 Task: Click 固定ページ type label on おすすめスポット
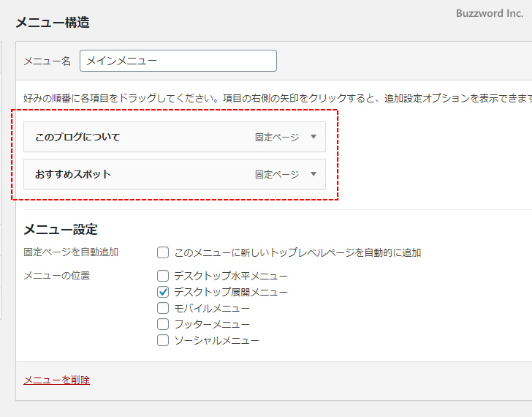coord(277,174)
